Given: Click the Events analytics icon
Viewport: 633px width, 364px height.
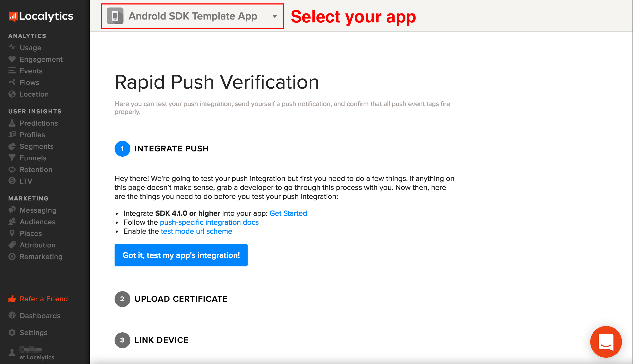Looking at the screenshot, I should (12, 70).
